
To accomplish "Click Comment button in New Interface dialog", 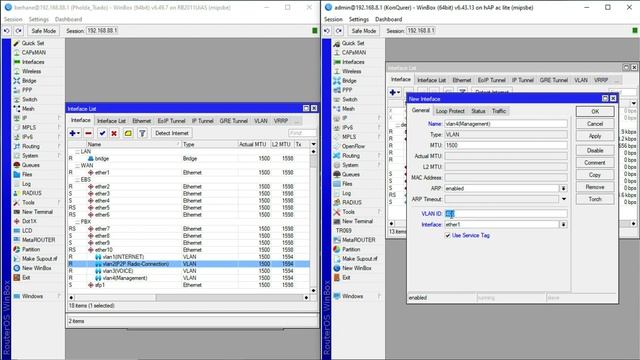I will coord(595,163).
